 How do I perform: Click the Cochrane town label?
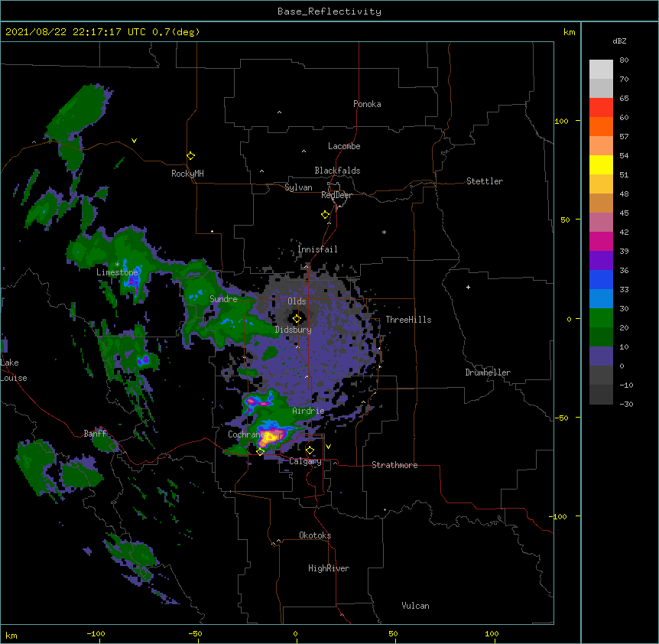click(x=246, y=434)
